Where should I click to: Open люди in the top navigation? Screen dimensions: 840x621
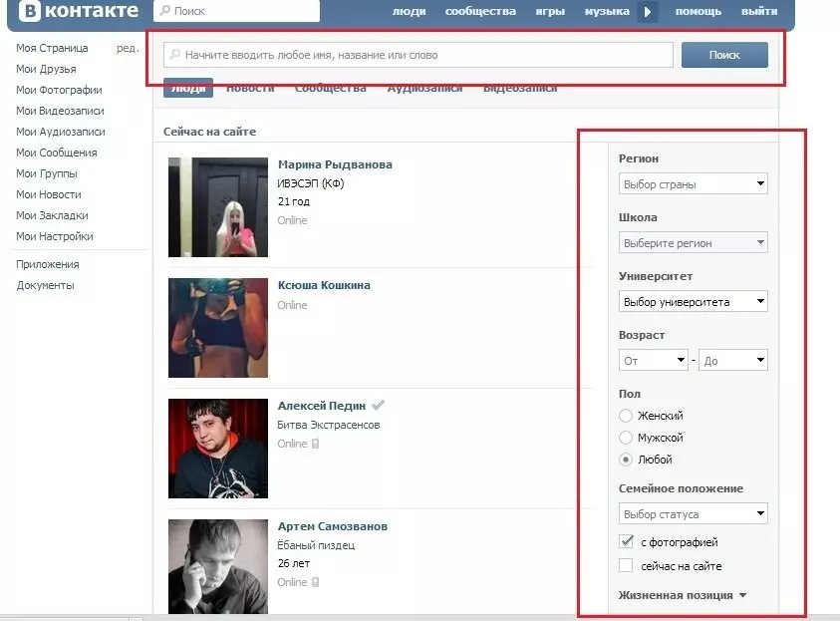(x=409, y=11)
